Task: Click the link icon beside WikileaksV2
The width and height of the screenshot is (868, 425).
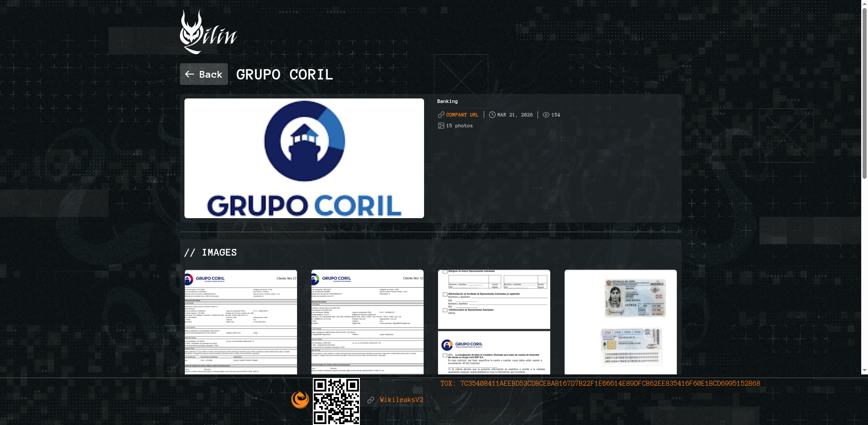Action: 371,400
